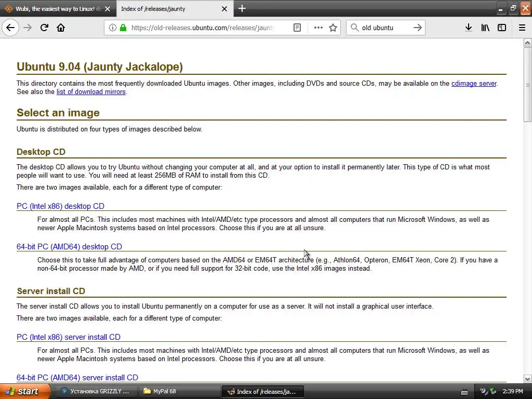This screenshot has width=532, height=399.
Task: Go back to the previous page
Action: [10, 28]
